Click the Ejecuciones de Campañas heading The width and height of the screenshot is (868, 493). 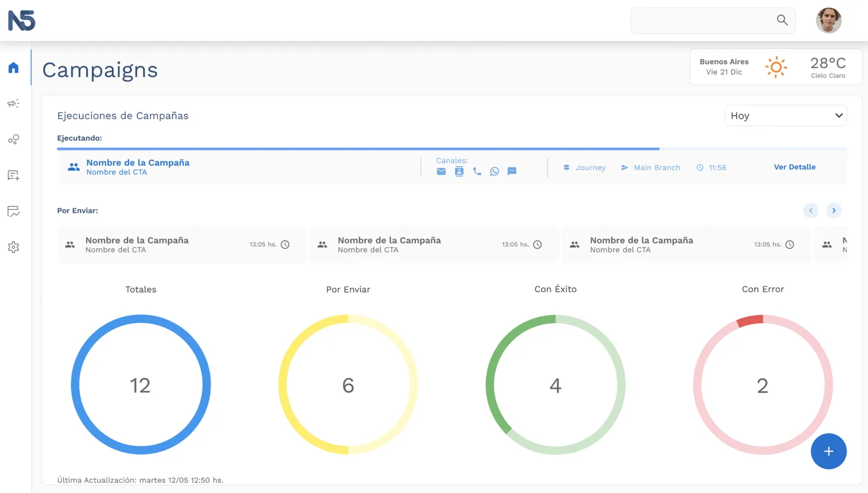pyautogui.click(x=123, y=116)
